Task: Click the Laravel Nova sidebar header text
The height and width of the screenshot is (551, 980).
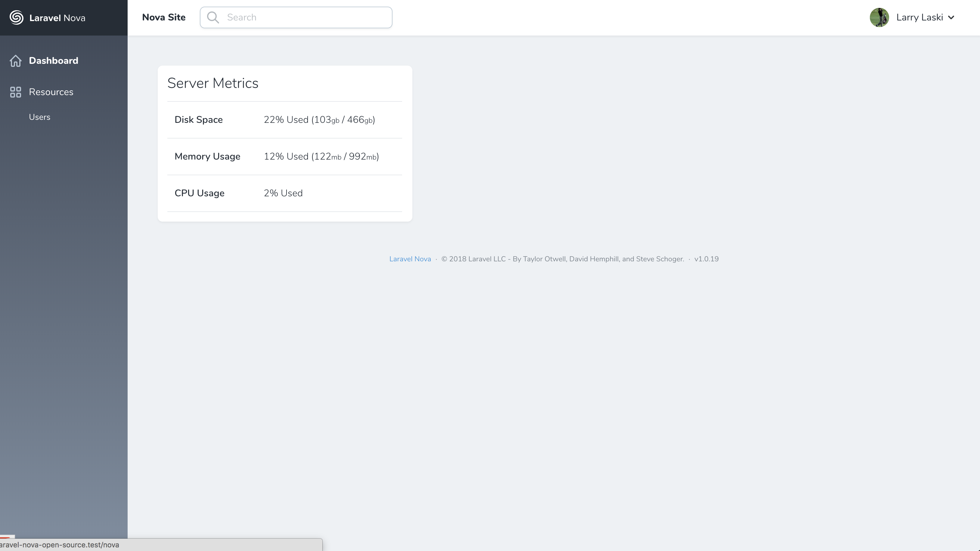Action: 57,18
